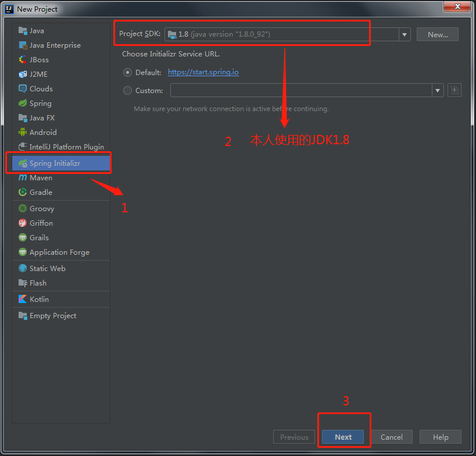476x456 pixels.
Task: Click the Help button
Action: point(441,437)
